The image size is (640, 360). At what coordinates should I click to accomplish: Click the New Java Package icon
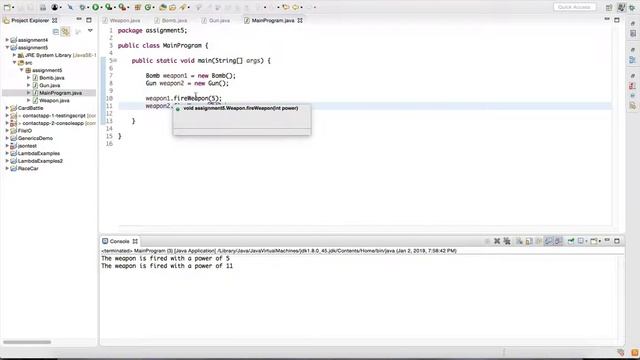point(138,7)
